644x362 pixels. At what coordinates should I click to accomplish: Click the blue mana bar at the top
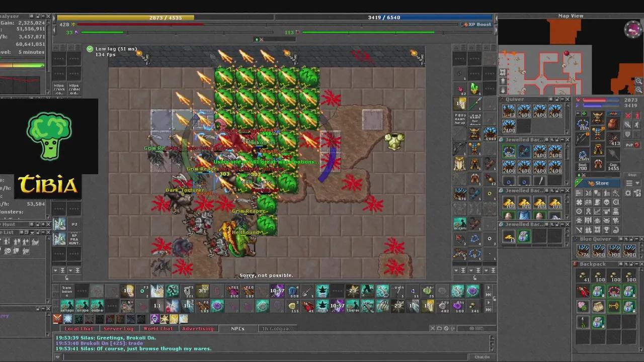coord(384,18)
